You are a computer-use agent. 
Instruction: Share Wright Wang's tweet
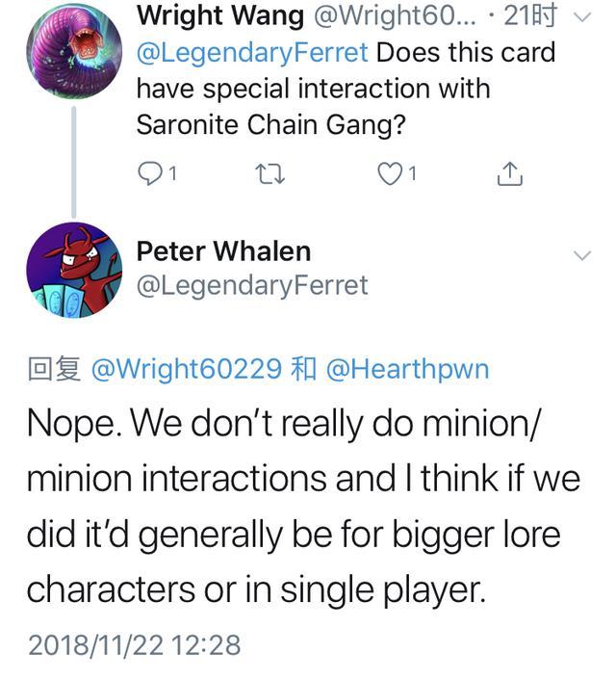click(509, 173)
